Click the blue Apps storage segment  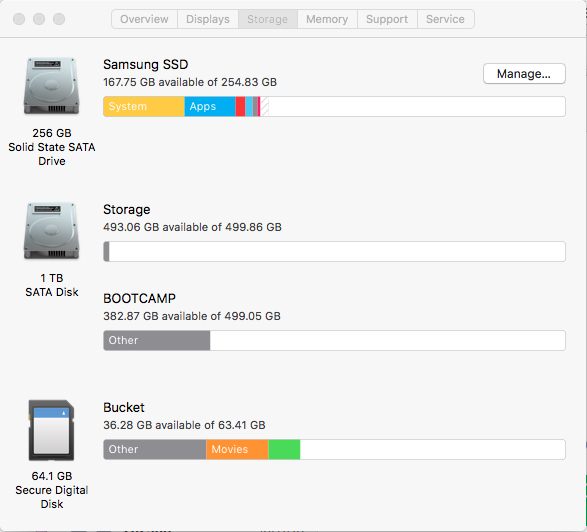210,107
